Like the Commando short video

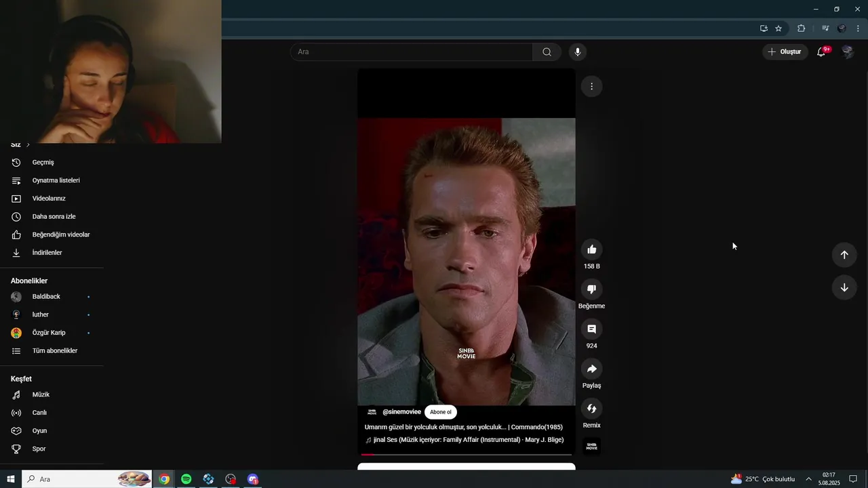[591, 249]
